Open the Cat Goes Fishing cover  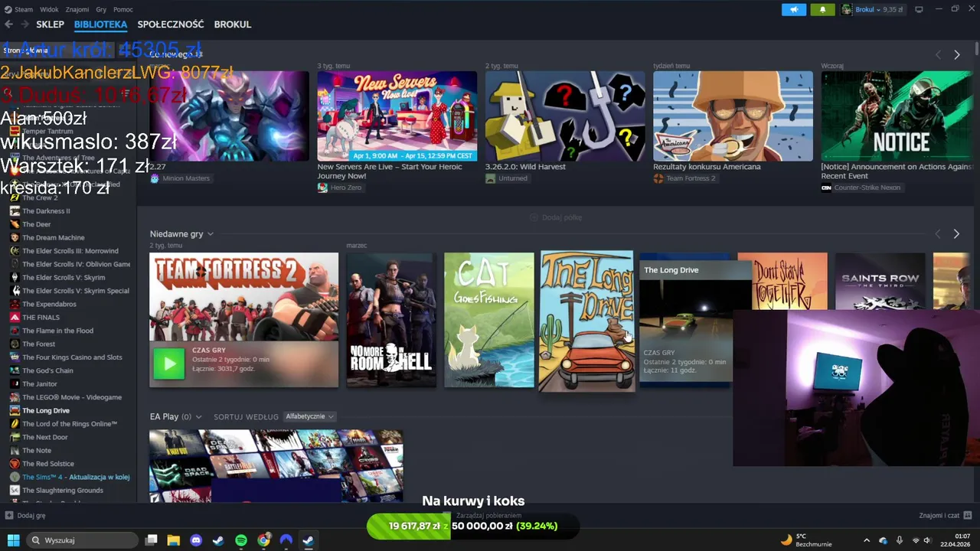(x=489, y=320)
